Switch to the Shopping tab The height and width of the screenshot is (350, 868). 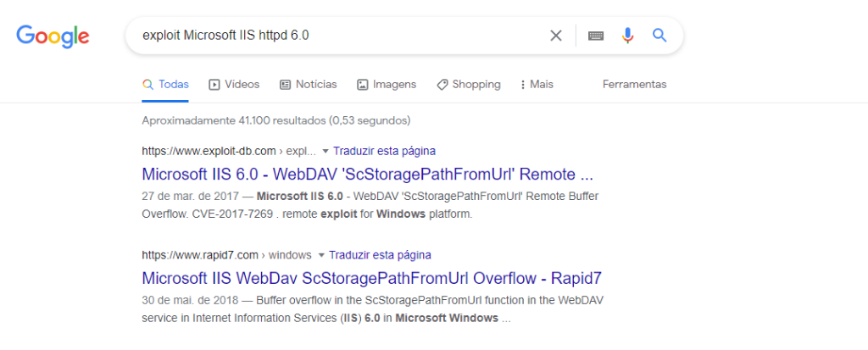(x=476, y=85)
